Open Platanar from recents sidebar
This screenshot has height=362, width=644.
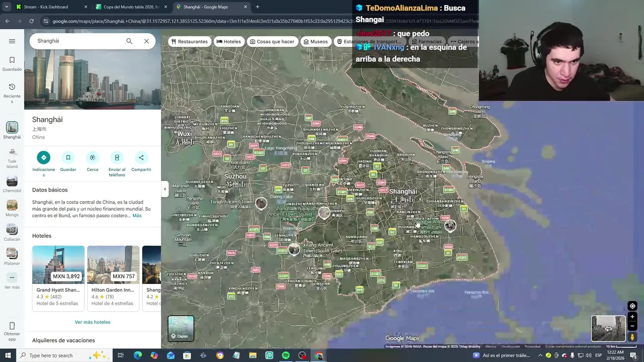[12, 256]
